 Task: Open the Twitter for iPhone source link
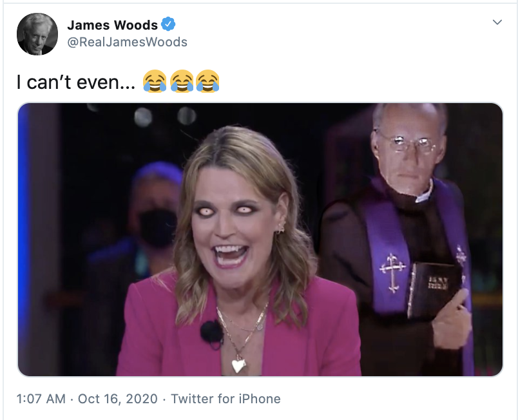point(225,399)
